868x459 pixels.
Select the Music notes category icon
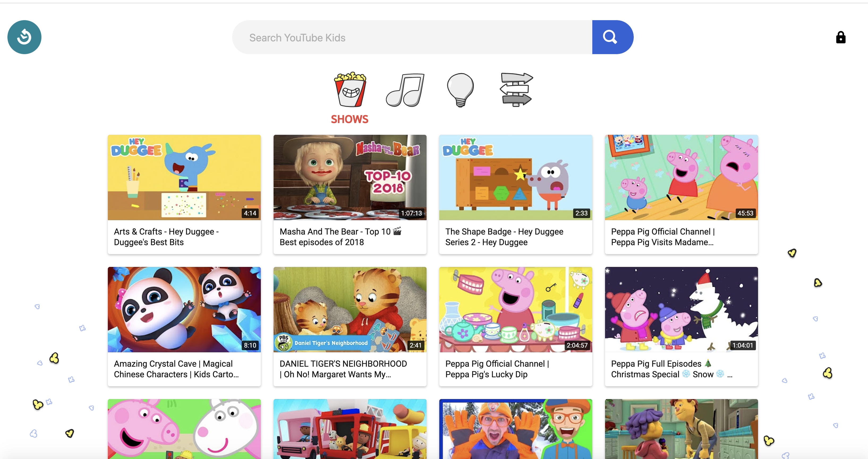(x=405, y=90)
